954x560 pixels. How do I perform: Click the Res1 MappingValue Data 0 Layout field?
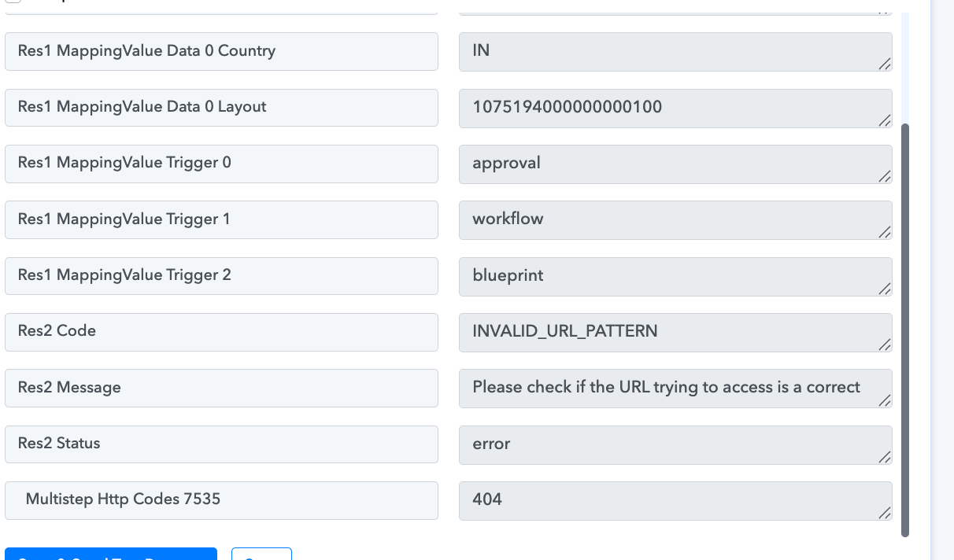(221, 107)
